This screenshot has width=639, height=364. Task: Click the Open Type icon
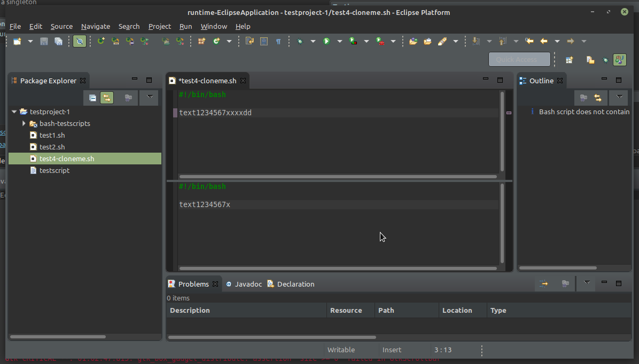click(x=413, y=41)
